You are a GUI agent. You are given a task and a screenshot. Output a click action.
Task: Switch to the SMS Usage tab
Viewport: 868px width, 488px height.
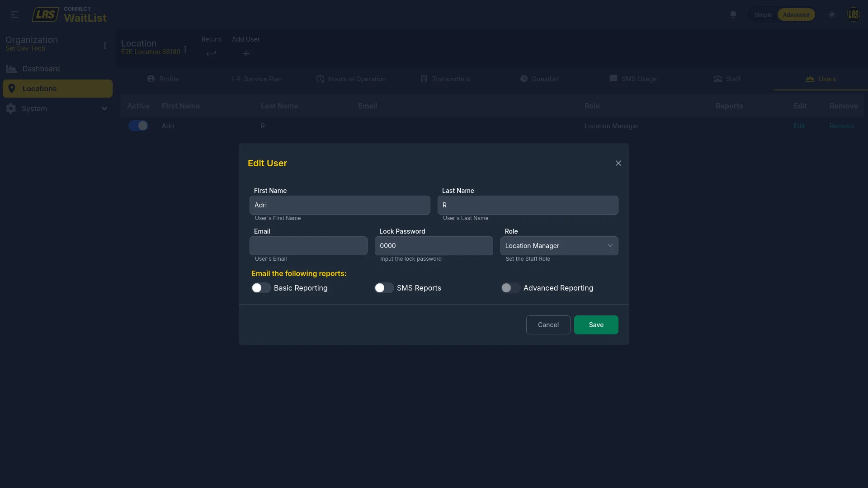(633, 79)
